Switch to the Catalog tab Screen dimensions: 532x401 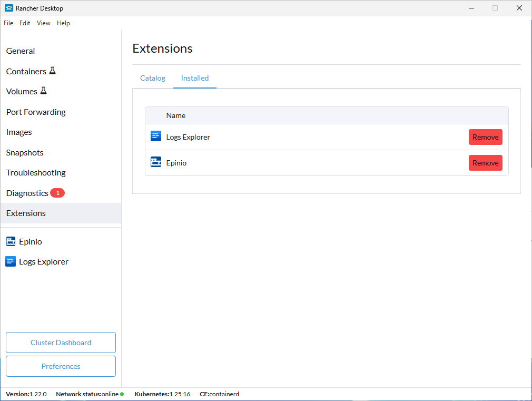coord(153,78)
